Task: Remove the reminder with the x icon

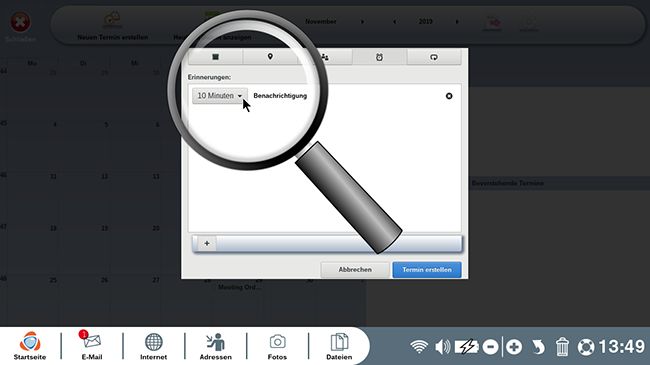Action: point(449,96)
